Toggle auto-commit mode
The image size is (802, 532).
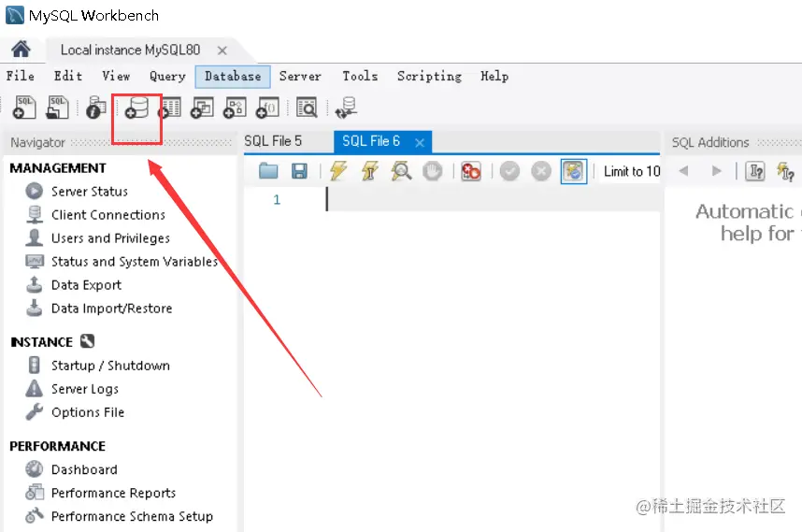point(573,171)
